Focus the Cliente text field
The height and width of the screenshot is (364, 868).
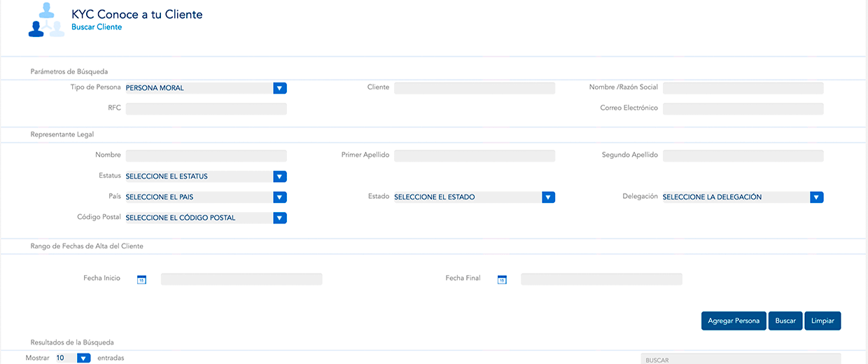click(x=474, y=88)
